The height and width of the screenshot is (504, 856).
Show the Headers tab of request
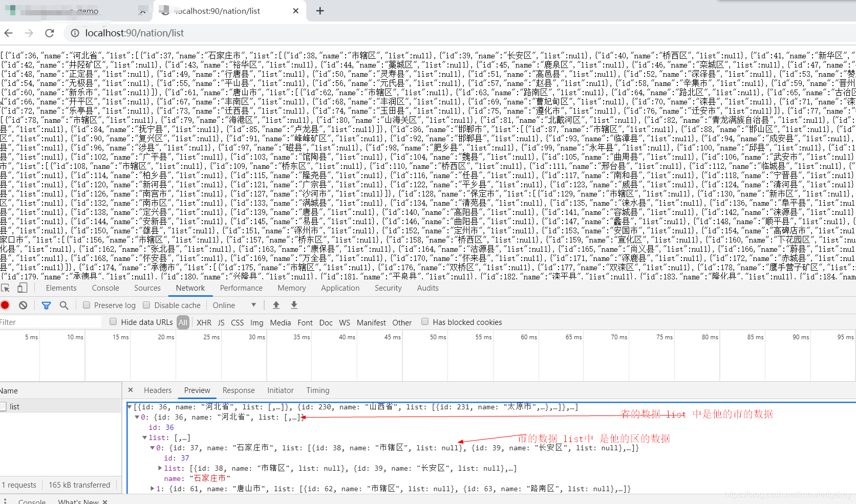pyautogui.click(x=158, y=390)
